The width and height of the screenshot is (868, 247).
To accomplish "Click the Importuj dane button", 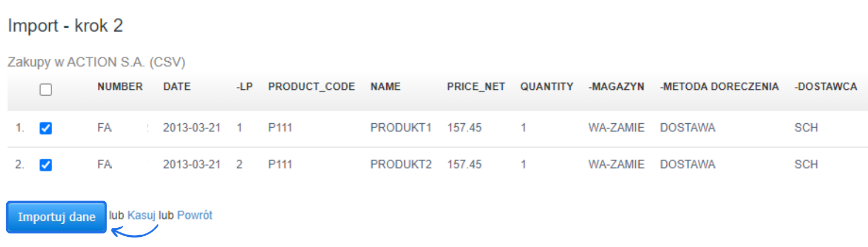I will (57, 217).
